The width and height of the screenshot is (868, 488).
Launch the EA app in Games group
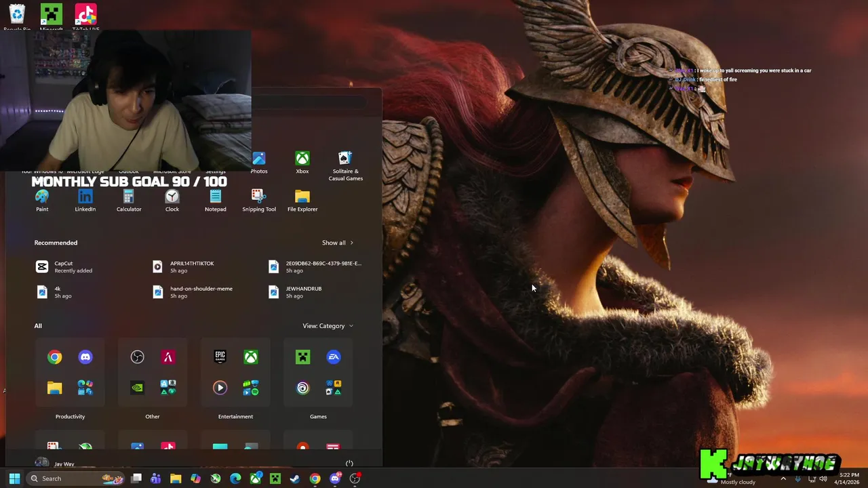tap(334, 357)
